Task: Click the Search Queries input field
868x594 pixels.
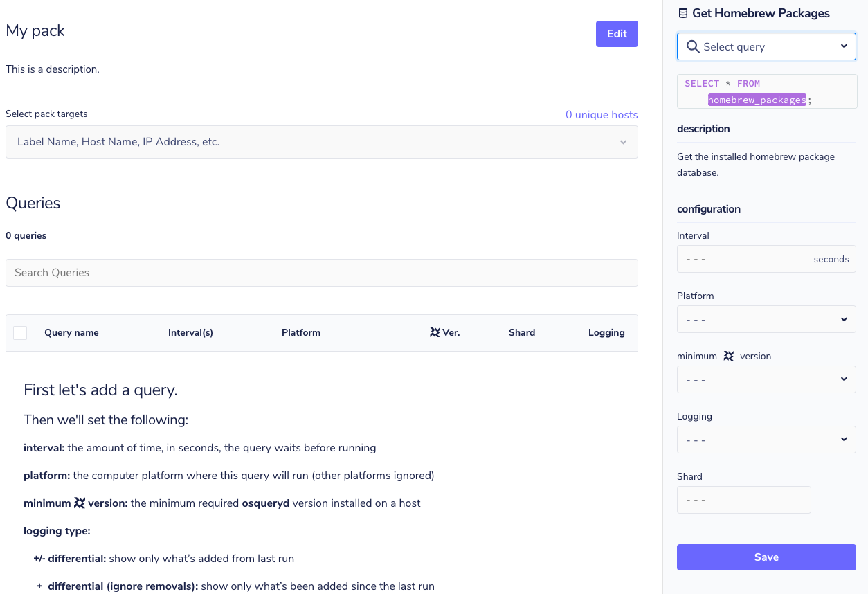Action: (322, 272)
